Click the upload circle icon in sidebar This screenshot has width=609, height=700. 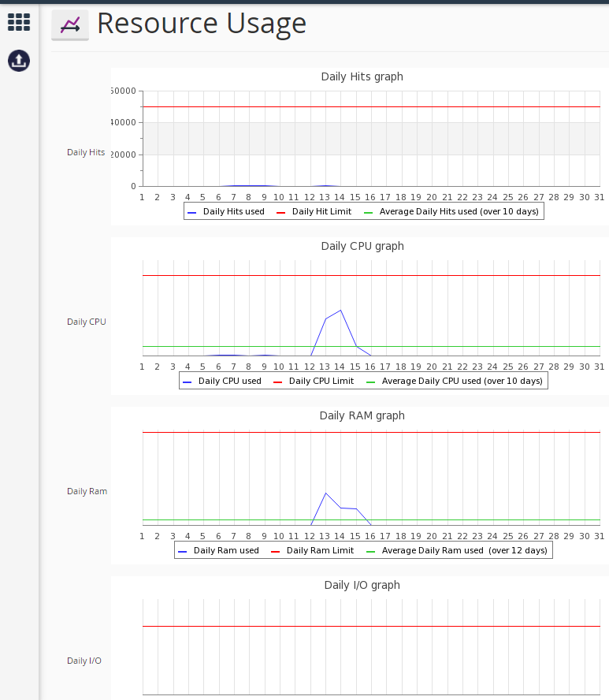(19, 61)
